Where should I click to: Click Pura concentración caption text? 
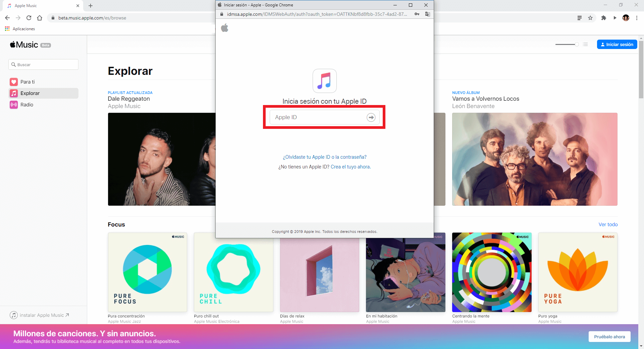click(126, 316)
